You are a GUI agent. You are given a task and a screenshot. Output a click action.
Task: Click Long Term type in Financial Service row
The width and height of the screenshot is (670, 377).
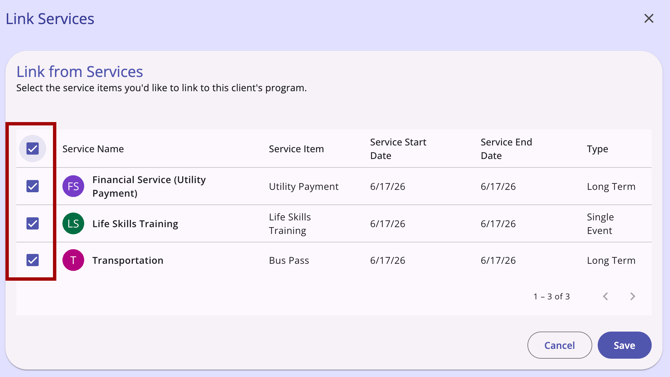611,186
